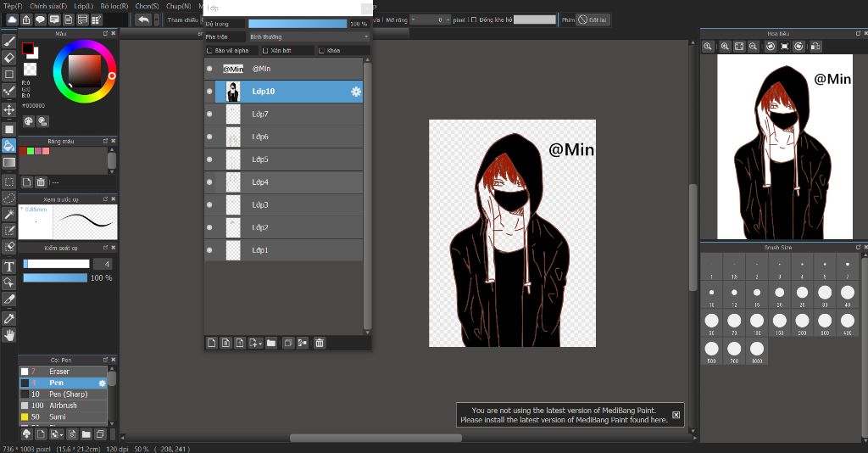Pick the green swatch in Bảng màu

[31, 151]
